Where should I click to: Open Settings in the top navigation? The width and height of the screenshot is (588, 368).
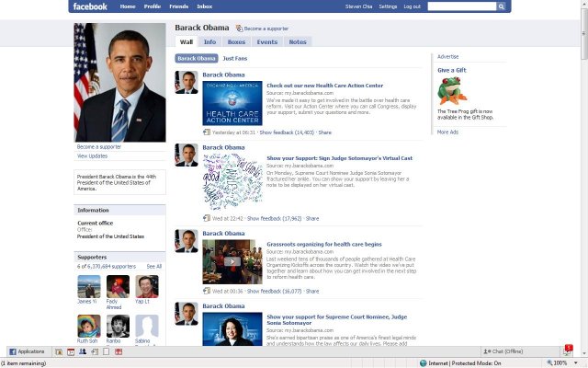(x=388, y=6)
